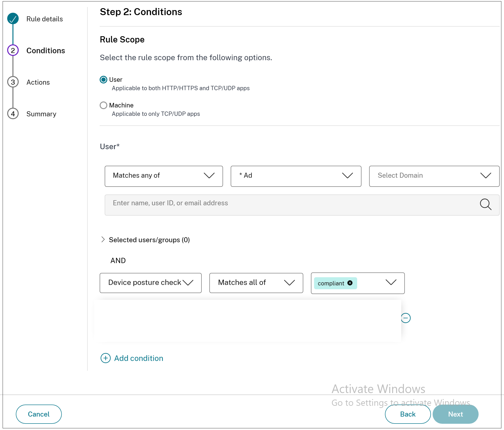Click the Back button

(408, 414)
